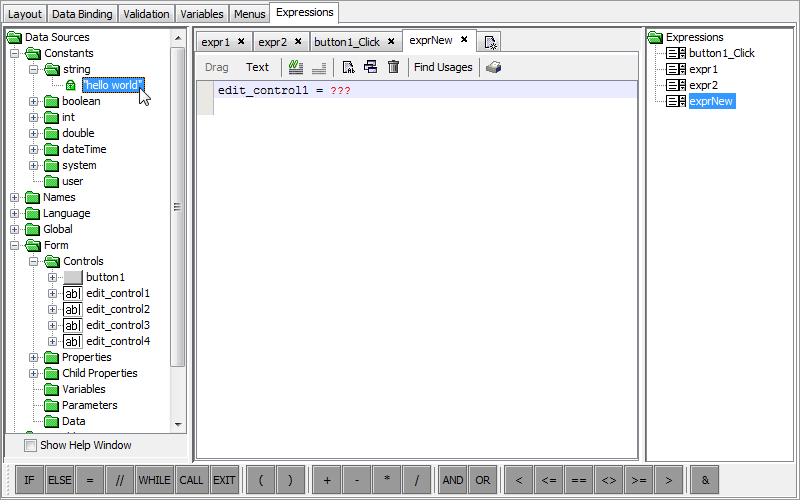Click Find Usages in the toolbar
The width and height of the screenshot is (800, 500).
click(x=443, y=67)
